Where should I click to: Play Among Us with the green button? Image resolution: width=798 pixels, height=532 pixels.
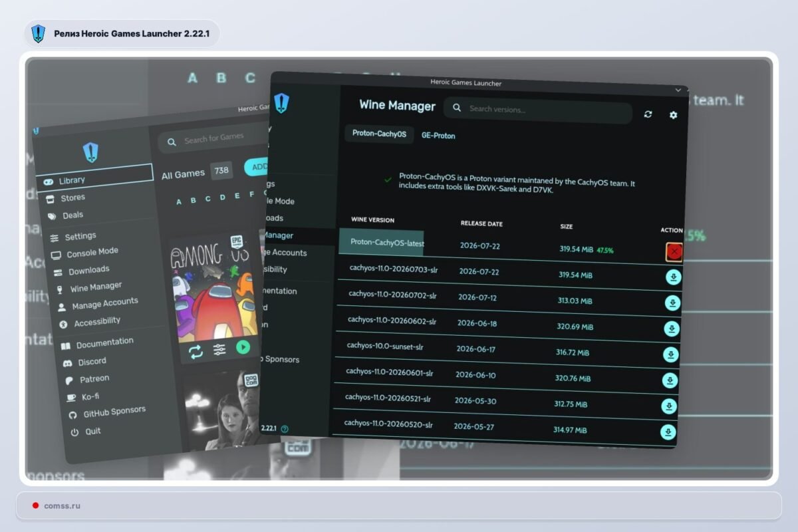click(243, 346)
